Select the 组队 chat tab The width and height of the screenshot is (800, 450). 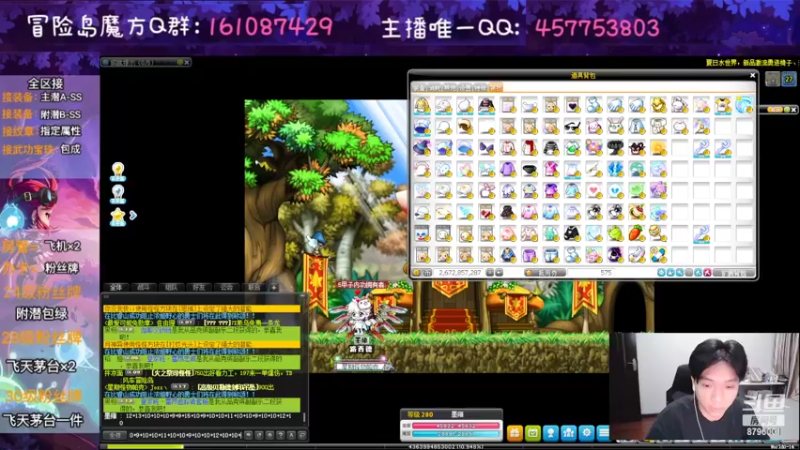171,287
